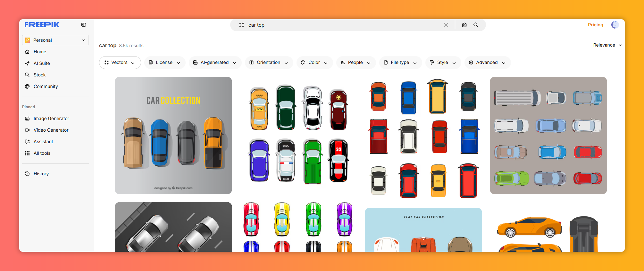Open AI Suite from sidebar

pyautogui.click(x=42, y=63)
